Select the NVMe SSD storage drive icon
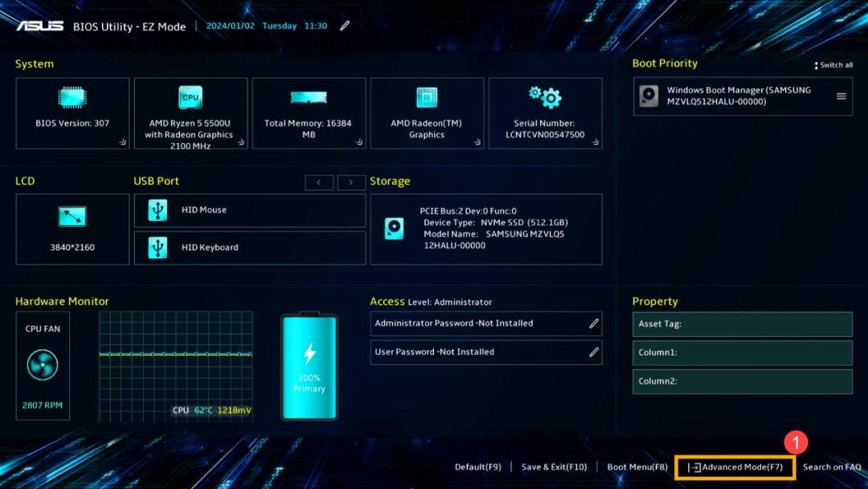 (x=393, y=228)
